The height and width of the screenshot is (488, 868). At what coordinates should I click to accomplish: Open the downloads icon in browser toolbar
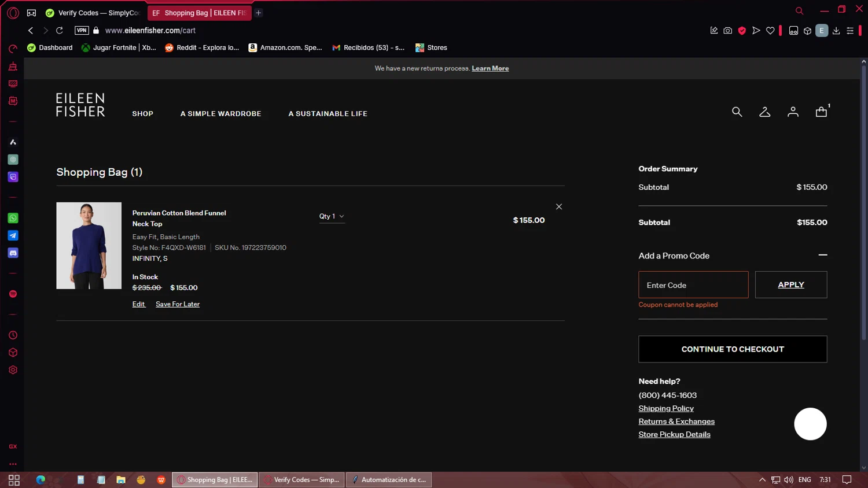coord(836,31)
